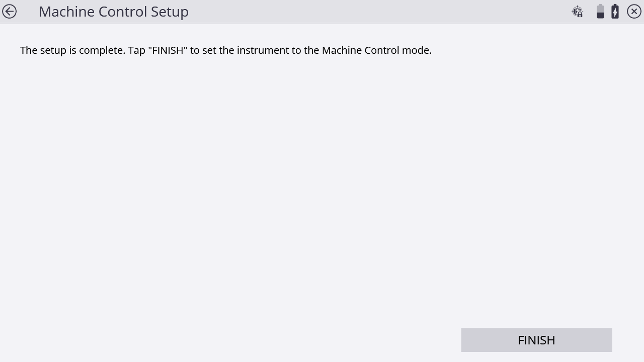This screenshot has width=644, height=362.
Task: Click the Machine Control Setup title
Action: (114, 12)
